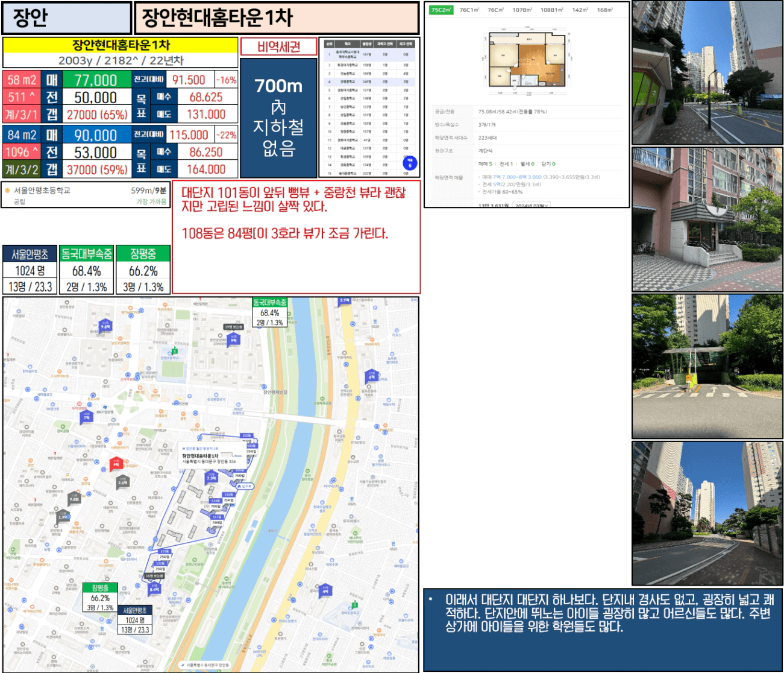Click the '115,000' previous high value
Viewport: 784px width, 673px height.
click(x=189, y=135)
